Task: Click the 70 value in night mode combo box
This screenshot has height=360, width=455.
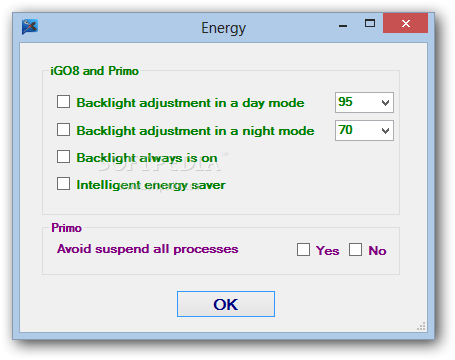Action: (x=345, y=130)
